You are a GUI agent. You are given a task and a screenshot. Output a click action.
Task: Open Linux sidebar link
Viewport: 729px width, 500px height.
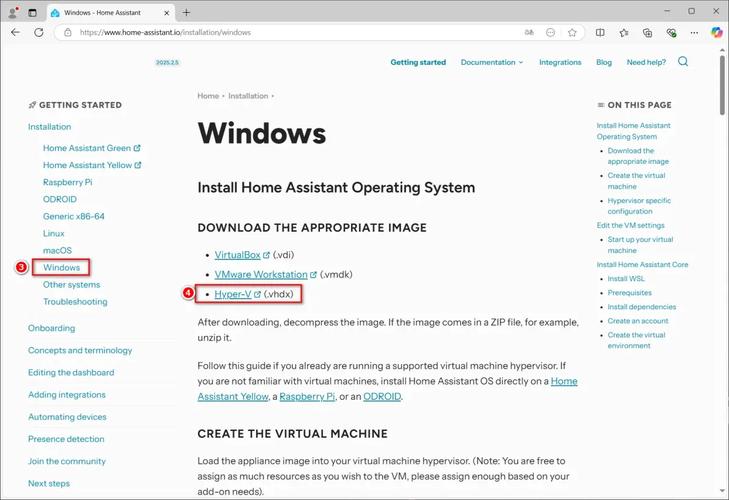(x=53, y=233)
